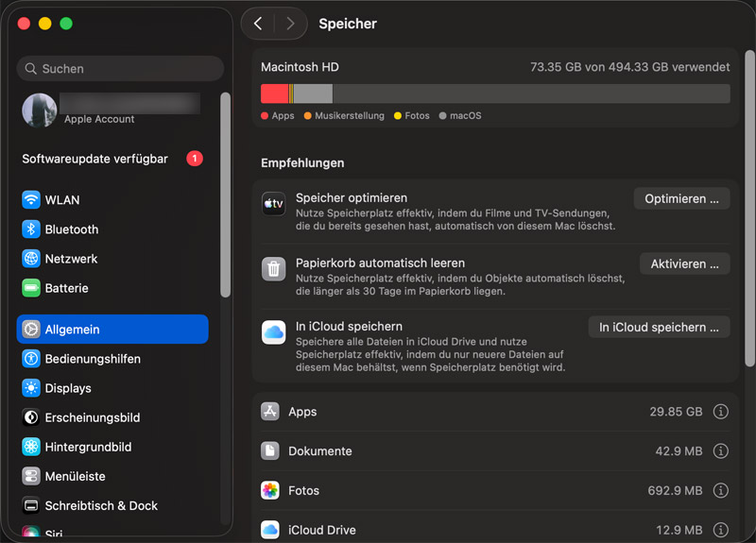756x543 pixels.
Task: Click the 73.35 GB von 494.33 GB verwendet text
Action: 629,67
